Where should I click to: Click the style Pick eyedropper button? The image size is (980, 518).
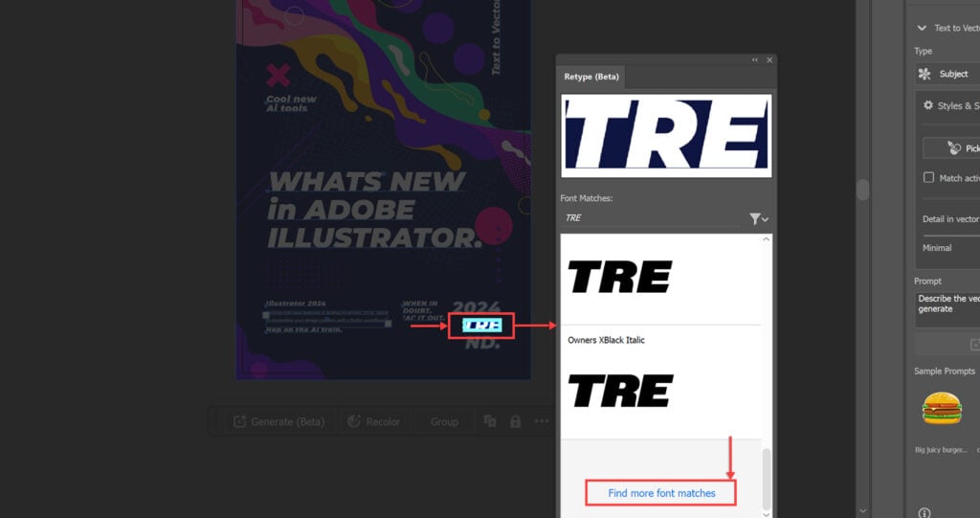coord(953,147)
